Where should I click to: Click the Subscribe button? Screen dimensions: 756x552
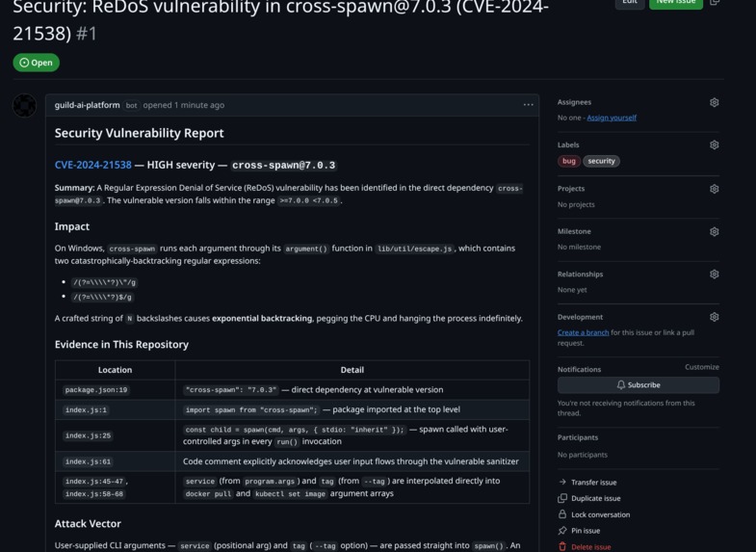tap(639, 384)
